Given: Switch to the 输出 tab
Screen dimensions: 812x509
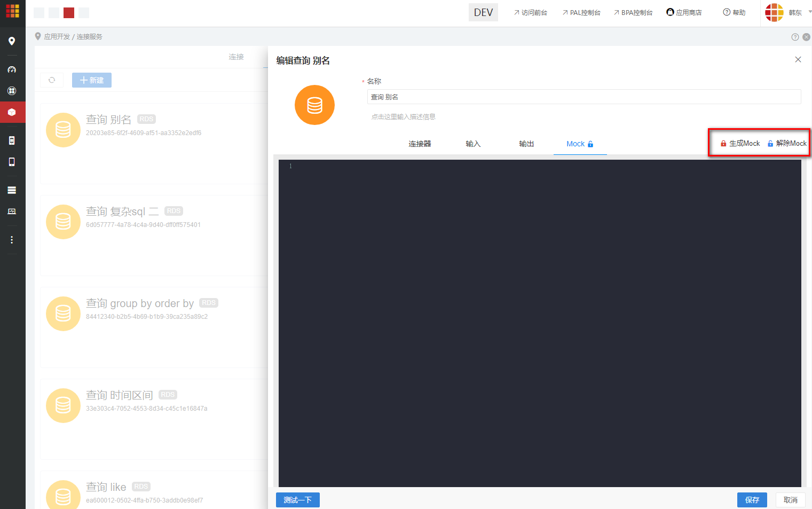Looking at the screenshot, I should (526, 143).
